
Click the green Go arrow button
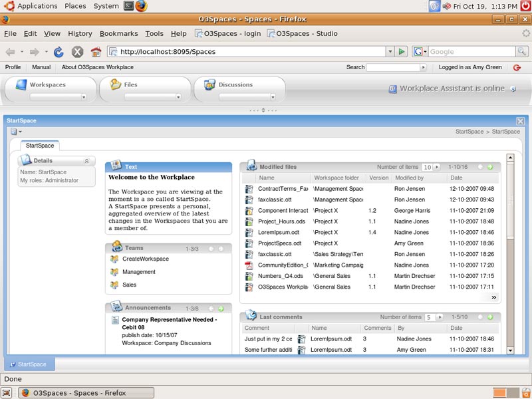pos(402,52)
